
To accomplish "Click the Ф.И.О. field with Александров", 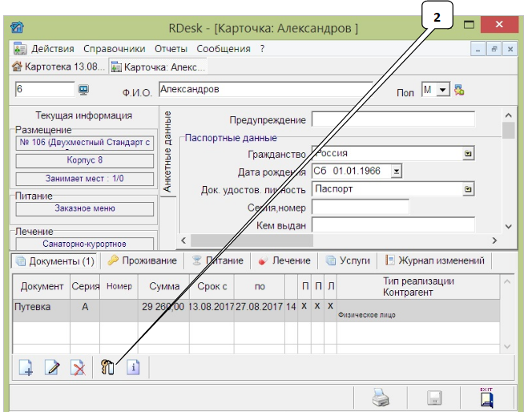I will click(266, 90).
